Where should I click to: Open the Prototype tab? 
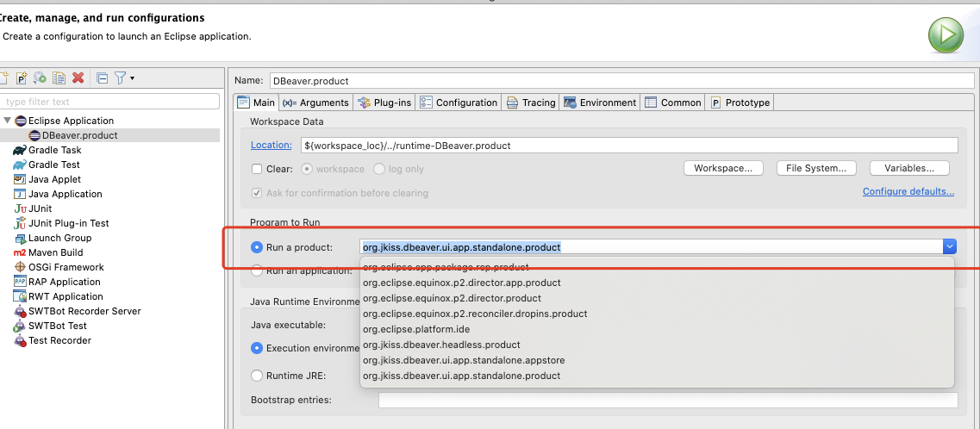point(740,103)
